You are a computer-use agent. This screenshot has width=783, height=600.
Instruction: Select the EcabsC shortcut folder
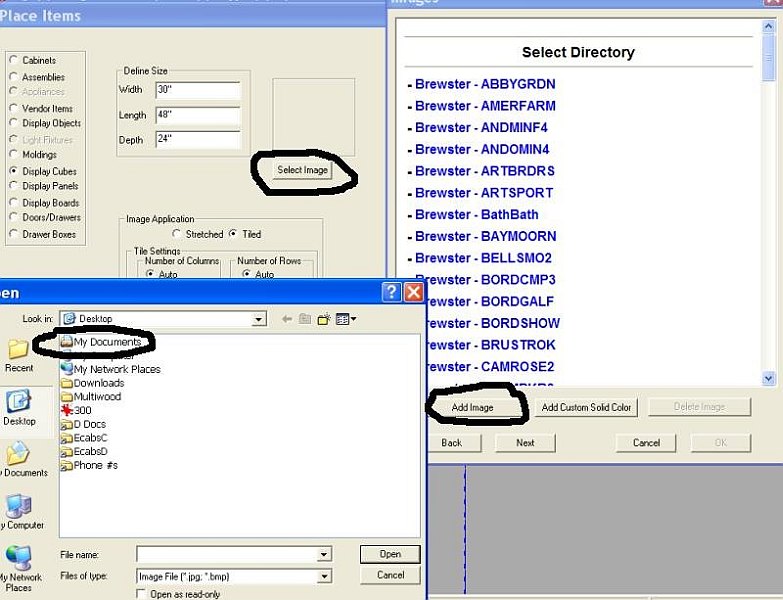83,438
